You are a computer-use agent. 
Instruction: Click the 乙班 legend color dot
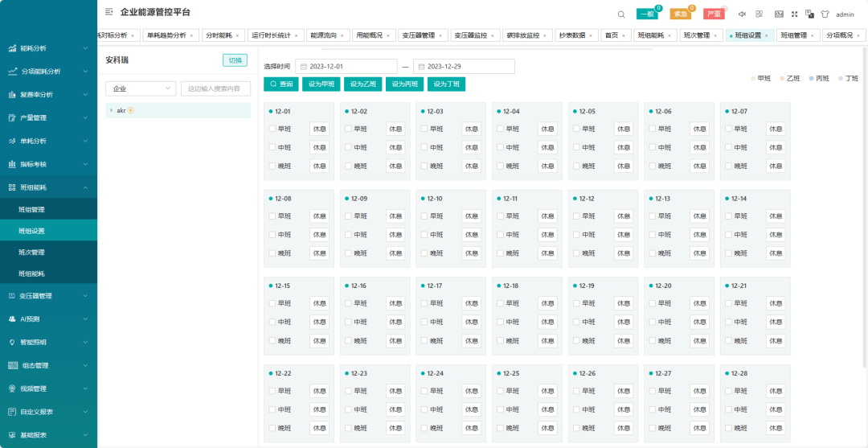pos(782,78)
